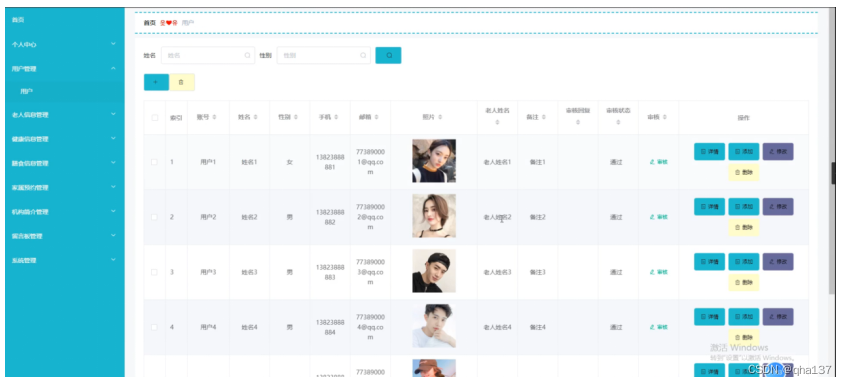Expand 留言板管理 sidebar menu chevron
The width and height of the screenshot is (847, 385).
click(x=113, y=235)
